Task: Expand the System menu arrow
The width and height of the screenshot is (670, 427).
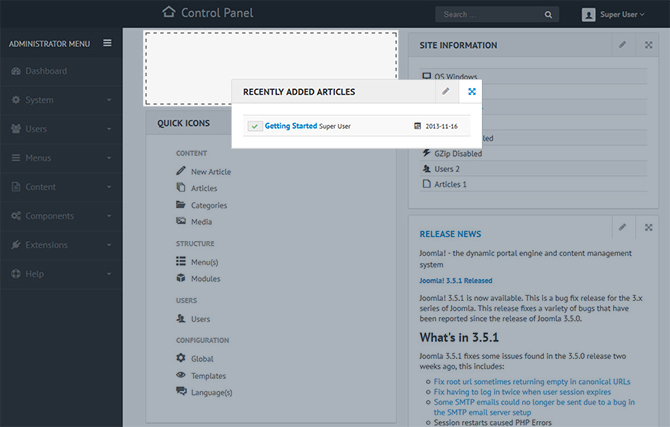Action: pos(109,100)
